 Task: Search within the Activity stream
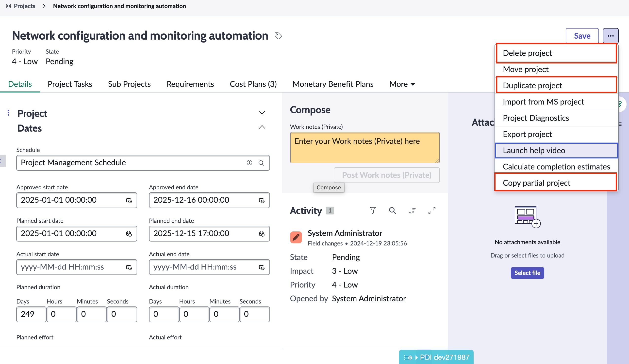(x=392, y=211)
